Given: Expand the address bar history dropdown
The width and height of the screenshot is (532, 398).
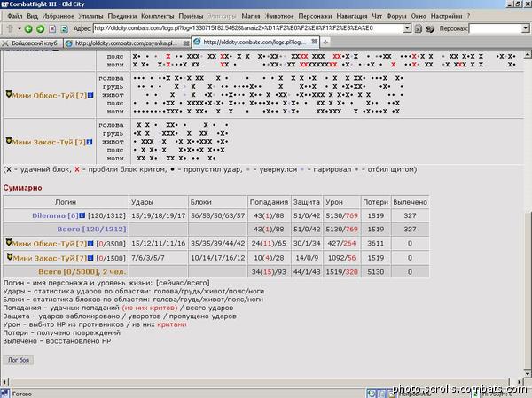Looking at the screenshot, I should pos(408,28).
